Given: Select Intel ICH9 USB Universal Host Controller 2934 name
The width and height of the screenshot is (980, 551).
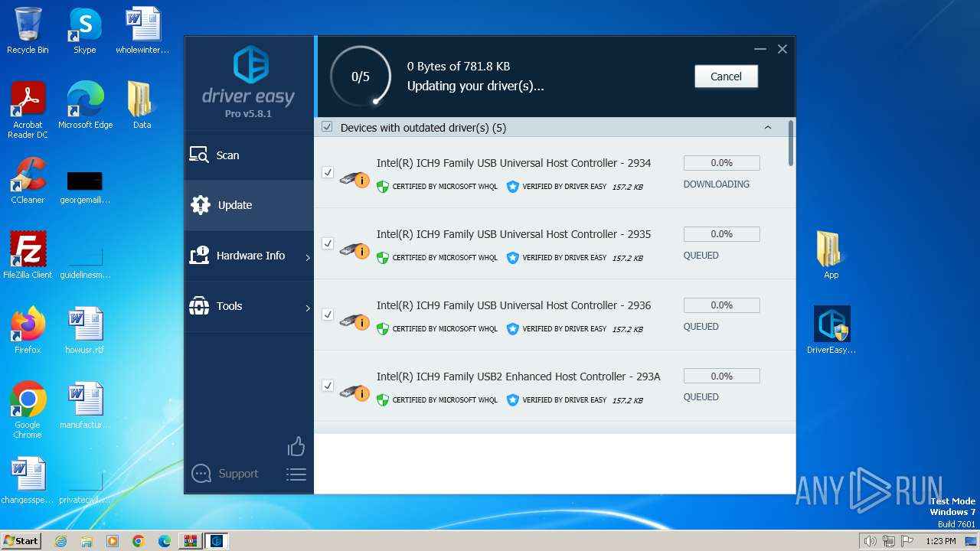Looking at the screenshot, I should pyautogui.click(x=514, y=163).
